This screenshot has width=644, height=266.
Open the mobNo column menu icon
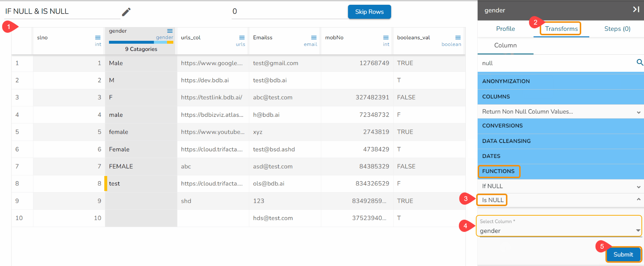pyautogui.click(x=386, y=37)
